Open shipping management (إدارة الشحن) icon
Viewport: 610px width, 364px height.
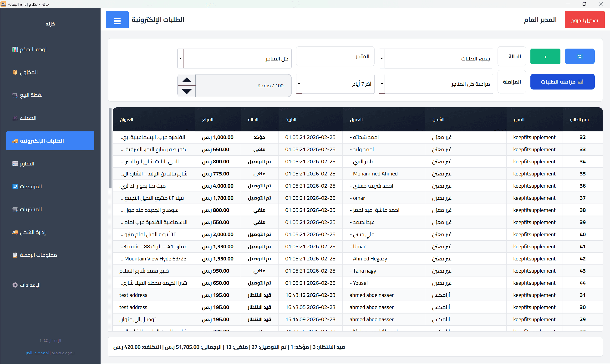pyautogui.click(x=15, y=232)
